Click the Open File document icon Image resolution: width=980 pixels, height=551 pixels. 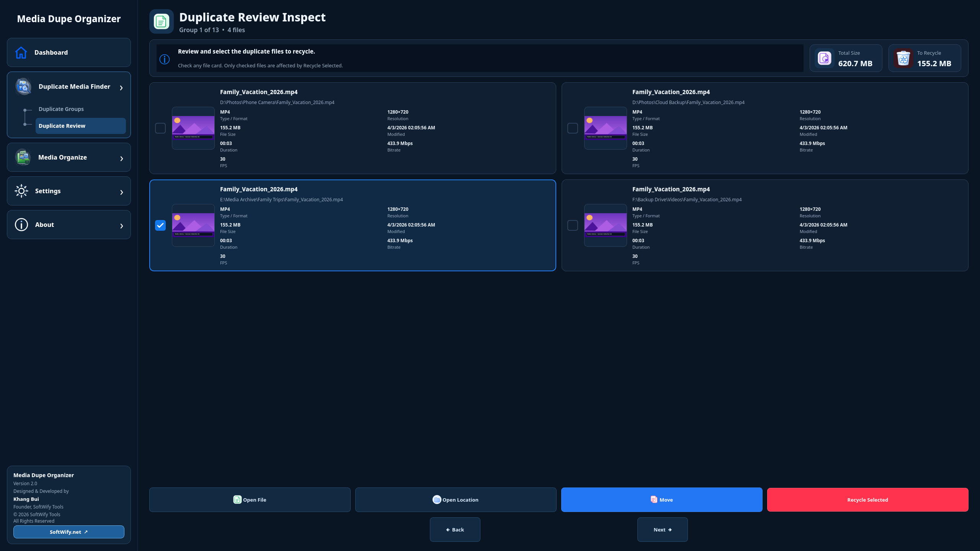(237, 500)
